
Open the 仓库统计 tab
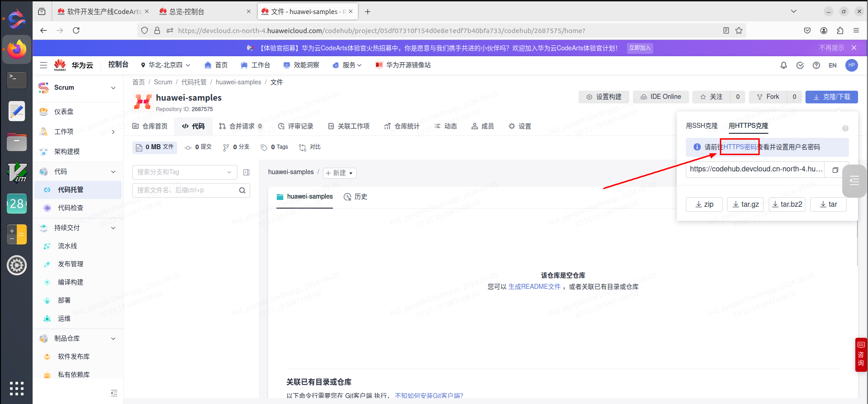tap(402, 127)
